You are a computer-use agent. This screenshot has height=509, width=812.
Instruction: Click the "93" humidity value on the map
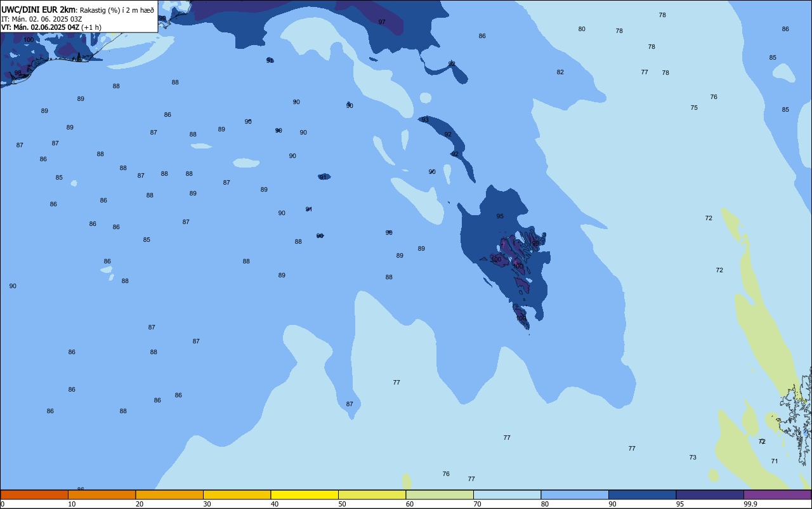click(x=425, y=119)
